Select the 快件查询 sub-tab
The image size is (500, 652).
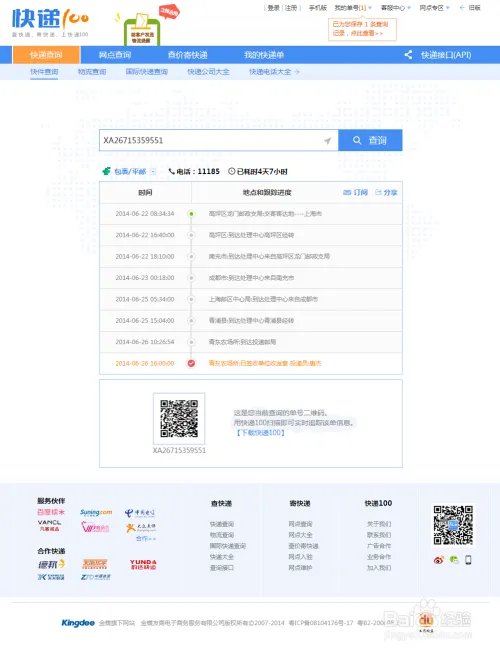[44, 72]
